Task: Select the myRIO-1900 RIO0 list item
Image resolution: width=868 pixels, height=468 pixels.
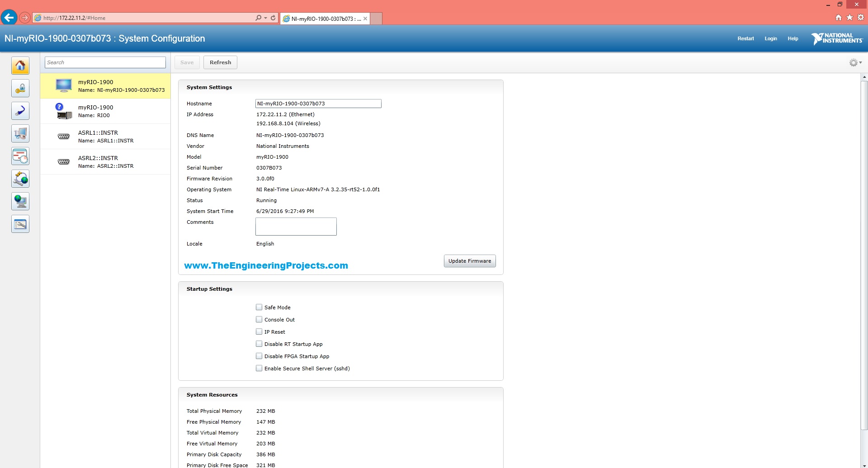Action: point(105,111)
